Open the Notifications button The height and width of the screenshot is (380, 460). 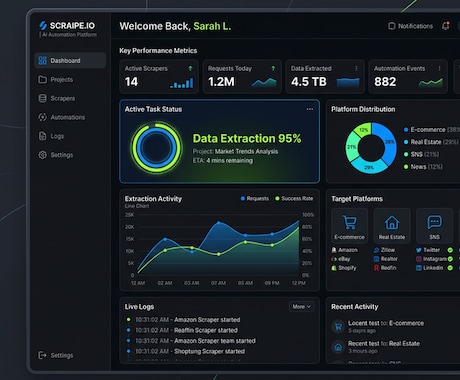click(411, 26)
